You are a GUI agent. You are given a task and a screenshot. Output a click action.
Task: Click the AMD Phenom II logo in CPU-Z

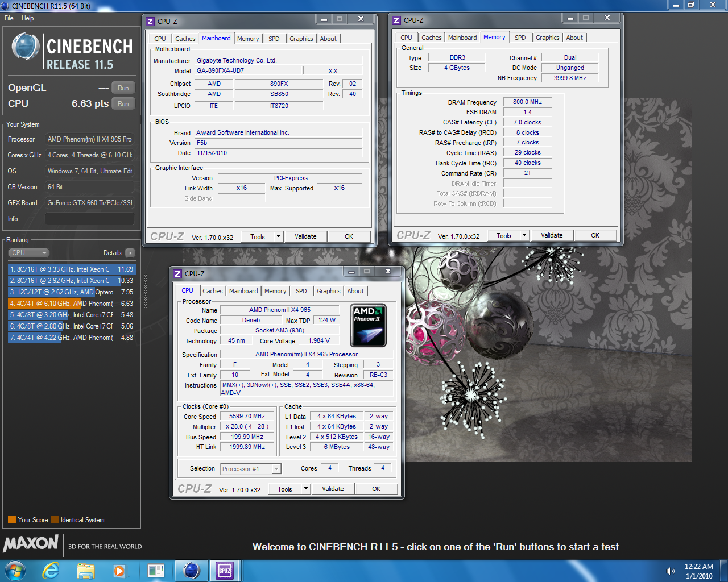[x=368, y=326]
